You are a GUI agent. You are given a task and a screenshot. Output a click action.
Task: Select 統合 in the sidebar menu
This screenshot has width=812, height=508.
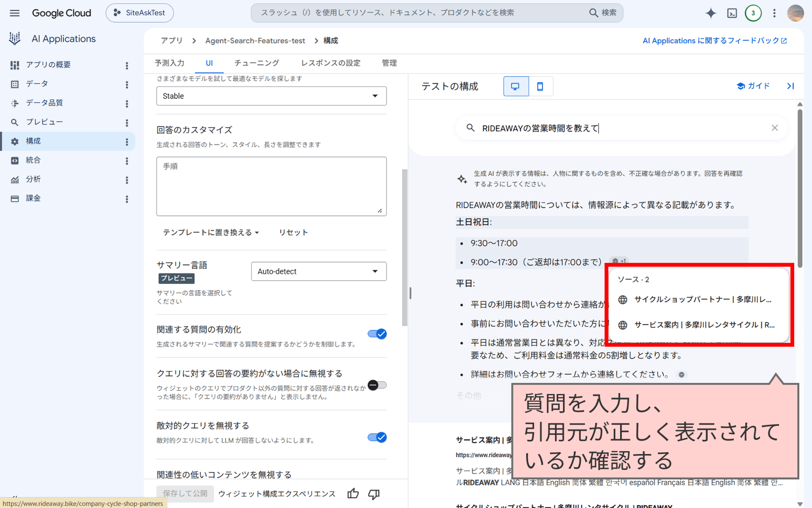point(33,160)
